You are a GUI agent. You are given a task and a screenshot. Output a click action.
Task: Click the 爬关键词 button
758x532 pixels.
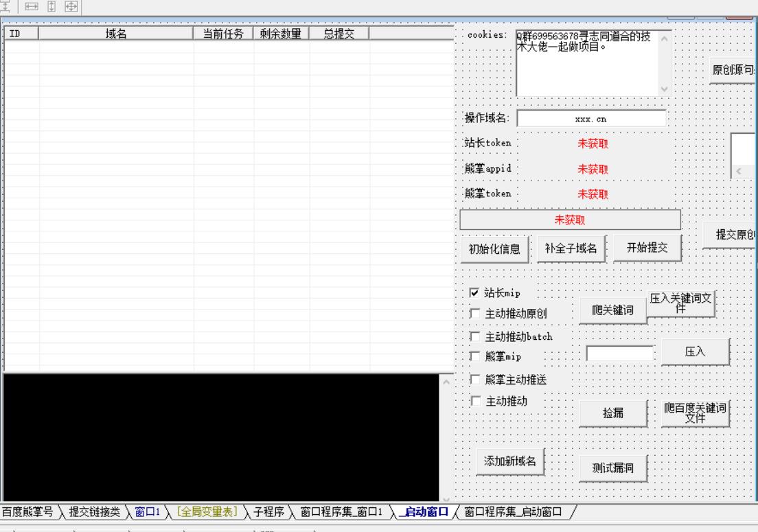612,310
